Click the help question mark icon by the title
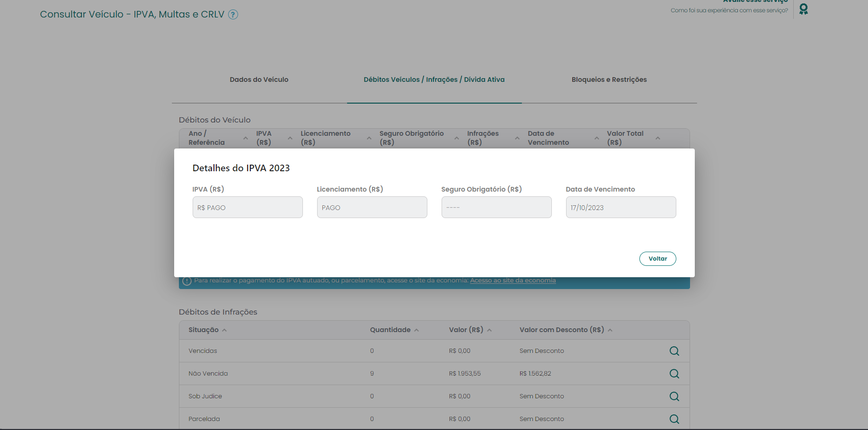 coord(233,15)
